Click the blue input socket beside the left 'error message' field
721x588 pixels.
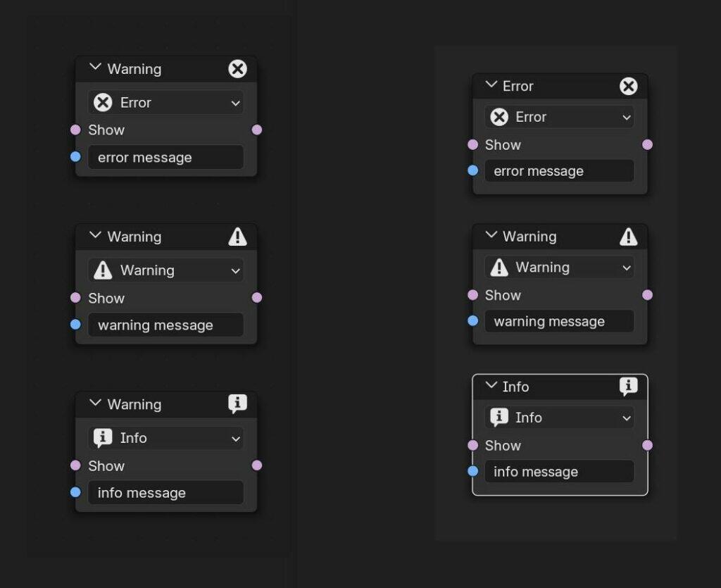[x=75, y=157]
